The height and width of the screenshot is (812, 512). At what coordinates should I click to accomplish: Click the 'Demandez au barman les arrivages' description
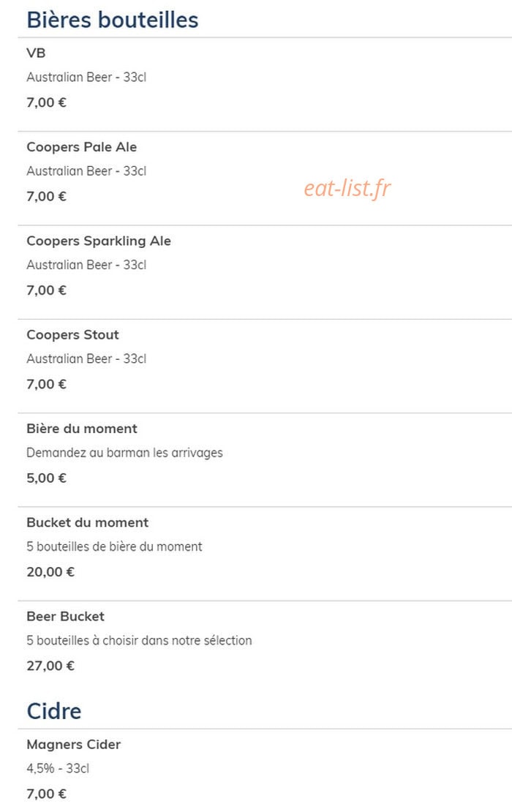coord(125,453)
